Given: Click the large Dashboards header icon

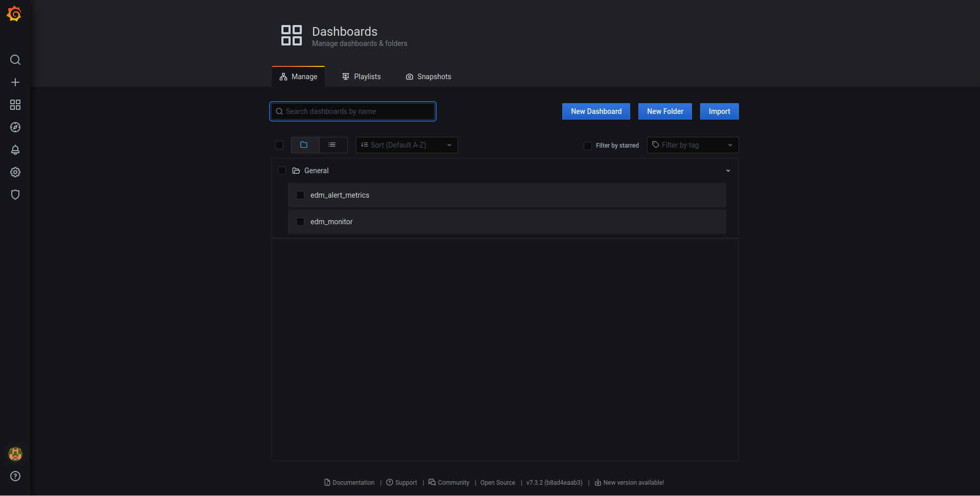Looking at the screenshot, I should pyautogui.click(x=292, y=35).
